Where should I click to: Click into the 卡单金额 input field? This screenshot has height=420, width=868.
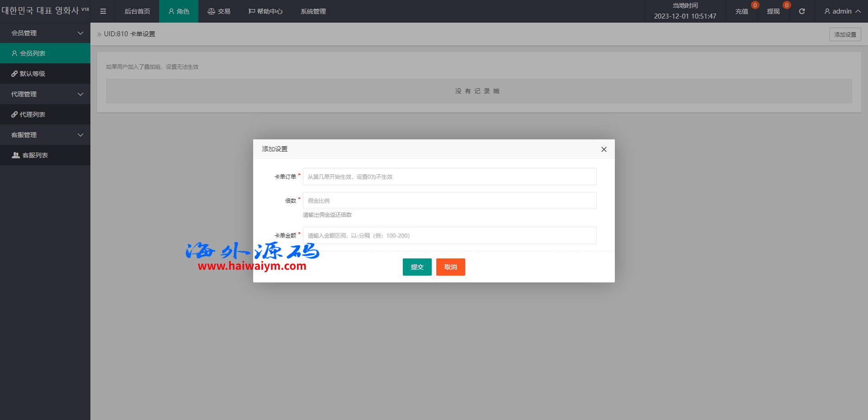point(449,235)
